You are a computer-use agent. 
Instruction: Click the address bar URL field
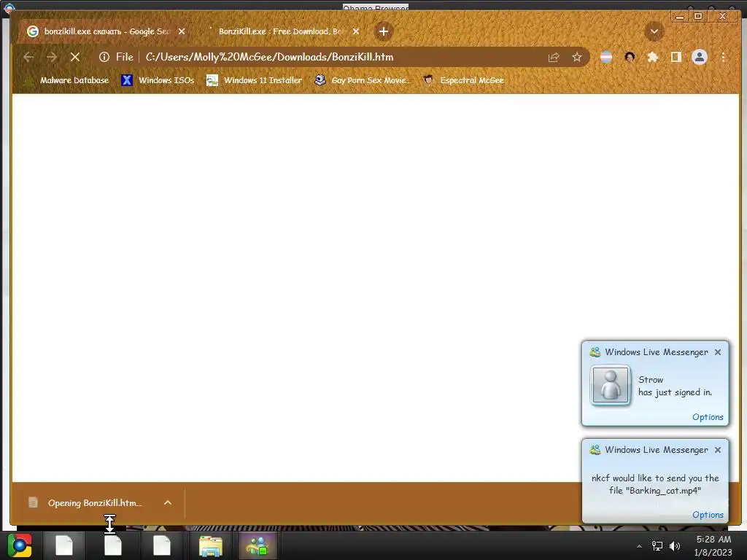pos(343,57)
